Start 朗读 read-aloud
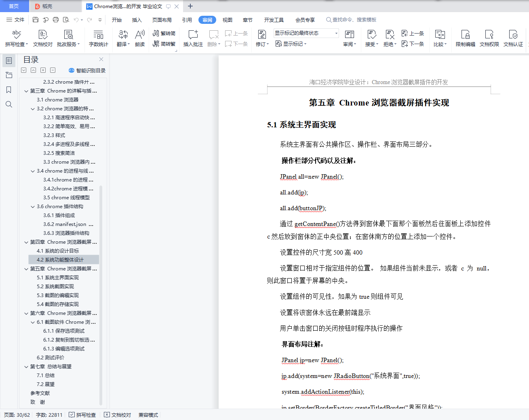Screen dimensions: 529x420 point(140,38)
